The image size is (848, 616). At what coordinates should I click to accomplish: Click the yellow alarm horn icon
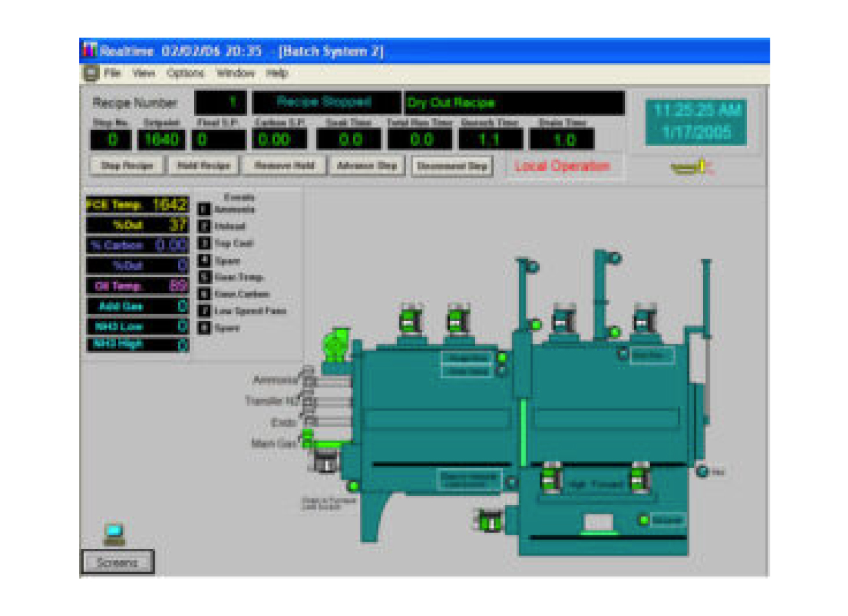point(691,167)
